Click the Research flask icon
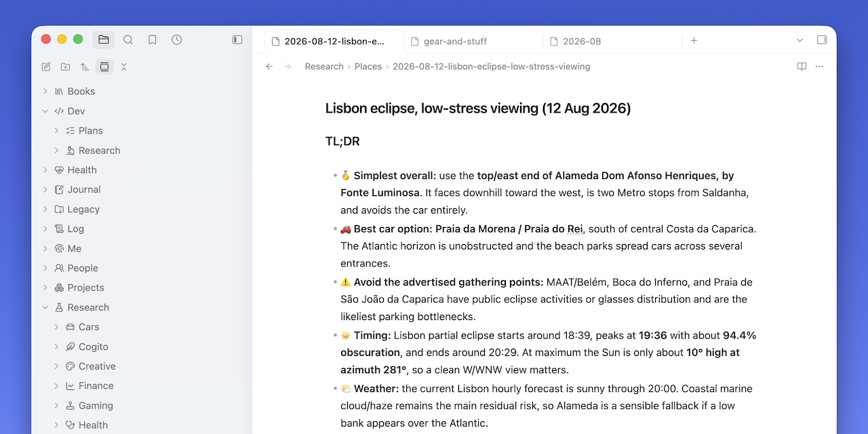Image resolution: width=868 pixels, height=434 pixels. coord(59,307)
